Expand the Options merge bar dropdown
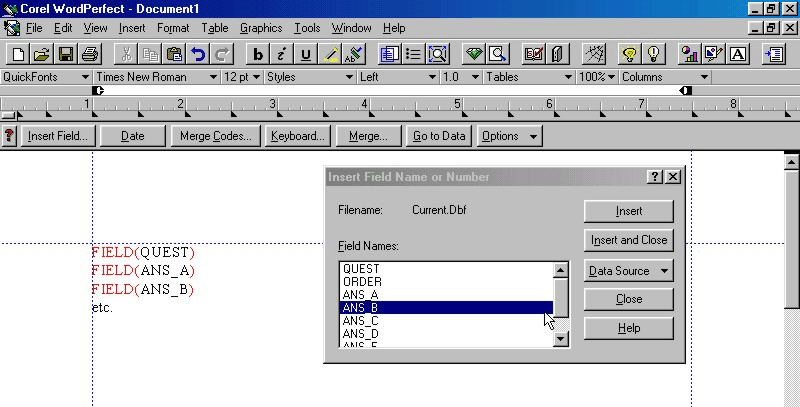800x407 pixels. coord(509,136)
